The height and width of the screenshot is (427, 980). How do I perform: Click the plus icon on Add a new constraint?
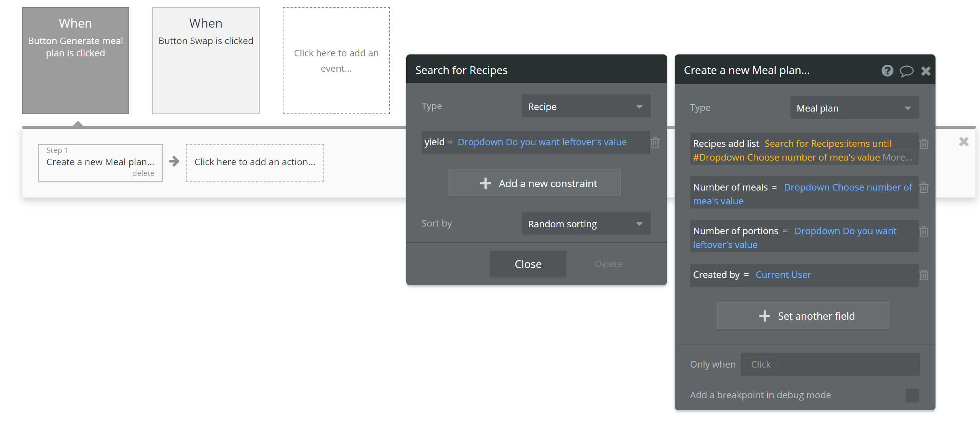(485, 183)
